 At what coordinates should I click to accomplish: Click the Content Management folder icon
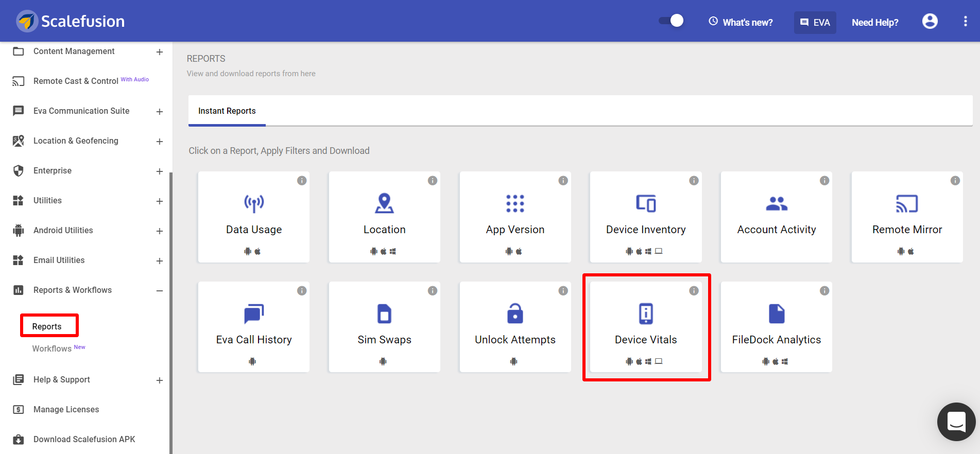click(x=19, y=51)
